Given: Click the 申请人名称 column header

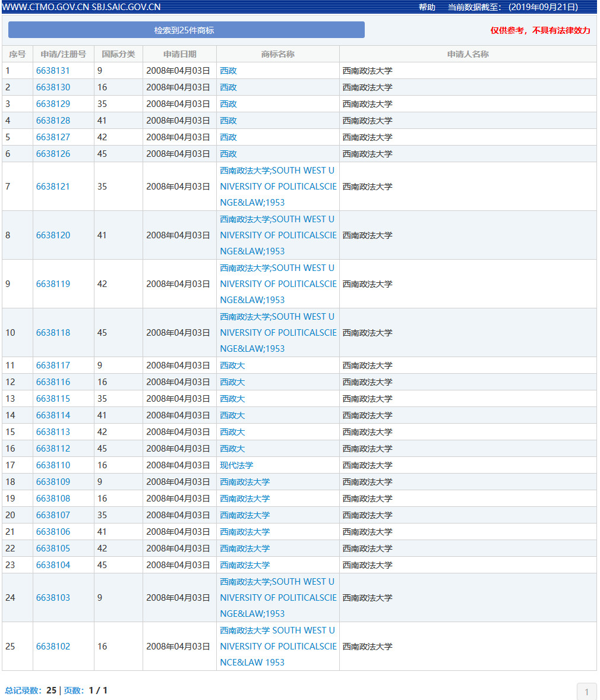Looking at the screenshot, I should pyautogui.click(x=468, y=54).
